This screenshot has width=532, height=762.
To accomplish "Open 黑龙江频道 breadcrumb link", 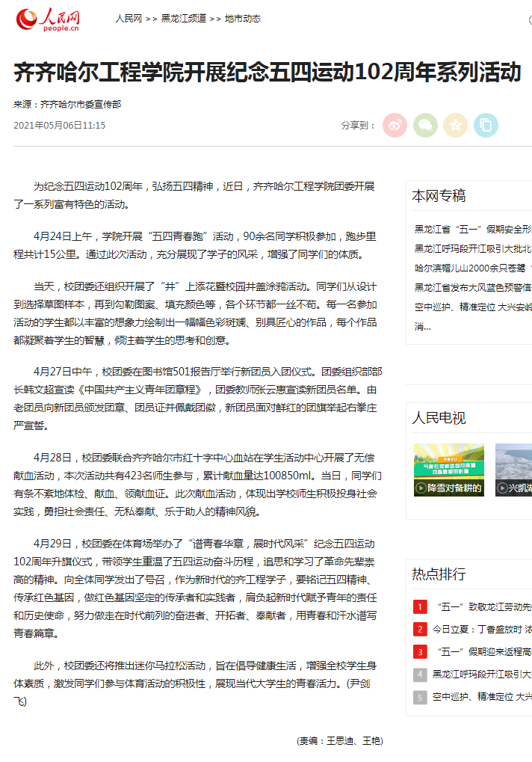I will point(183,19).
